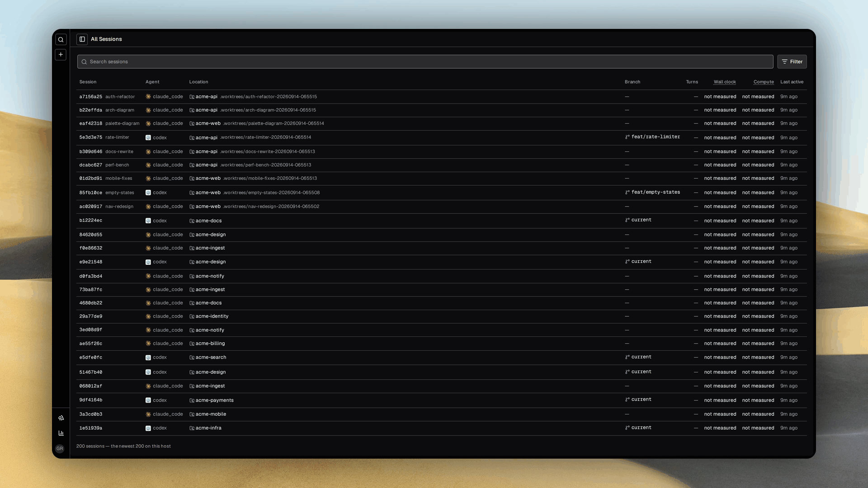Image resolution: width=868 pixels, height=488 pixels.
Task: Open the Filter button
Action: coord(792,62)
